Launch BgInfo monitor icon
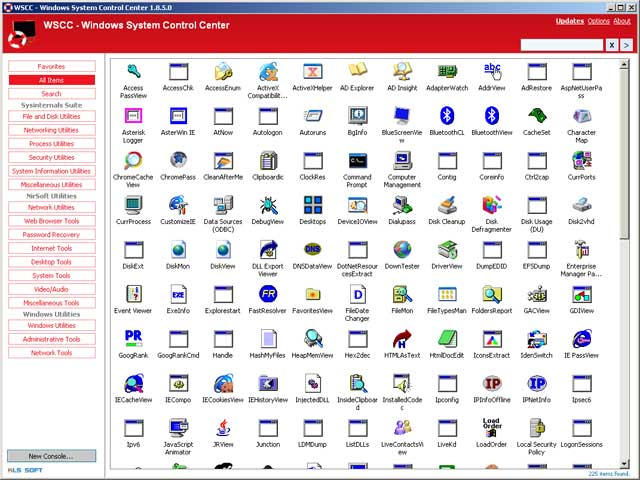 click(357, 116)
